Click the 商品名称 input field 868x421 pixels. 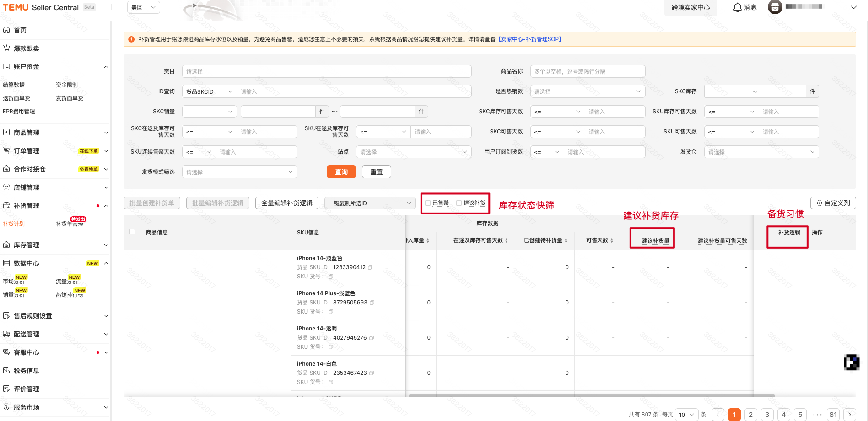coord(588,71)
